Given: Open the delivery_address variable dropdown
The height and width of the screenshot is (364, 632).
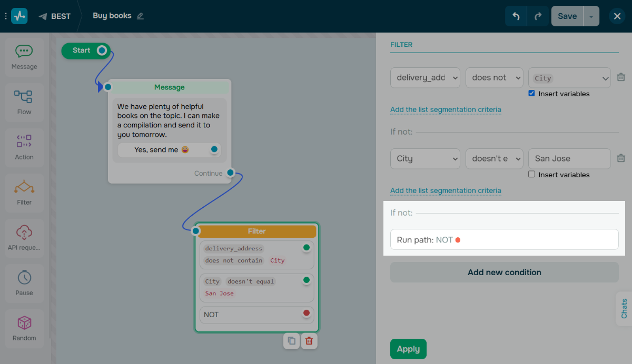Looking at the screenshot, I should 425,78.
